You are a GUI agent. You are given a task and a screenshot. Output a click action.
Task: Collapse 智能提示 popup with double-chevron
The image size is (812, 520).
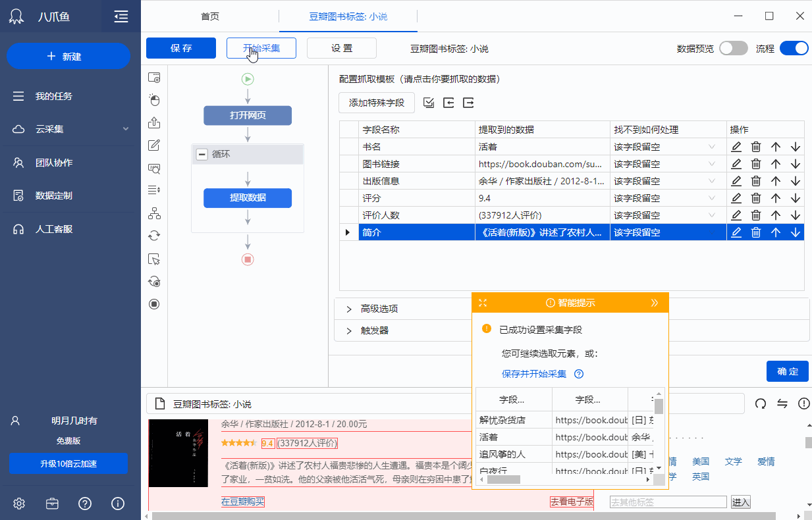[655, 303]
